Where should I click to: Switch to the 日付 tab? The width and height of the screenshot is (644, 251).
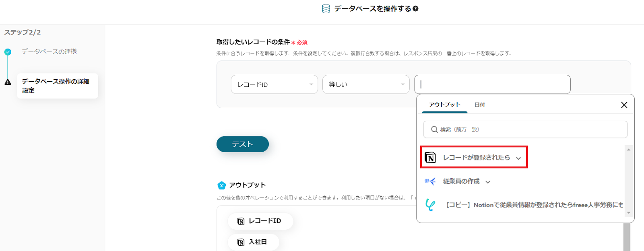(x=479, y=105)
